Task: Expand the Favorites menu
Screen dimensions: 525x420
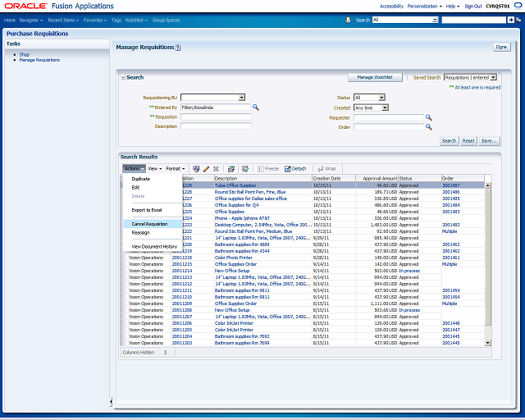Action: 95,20
